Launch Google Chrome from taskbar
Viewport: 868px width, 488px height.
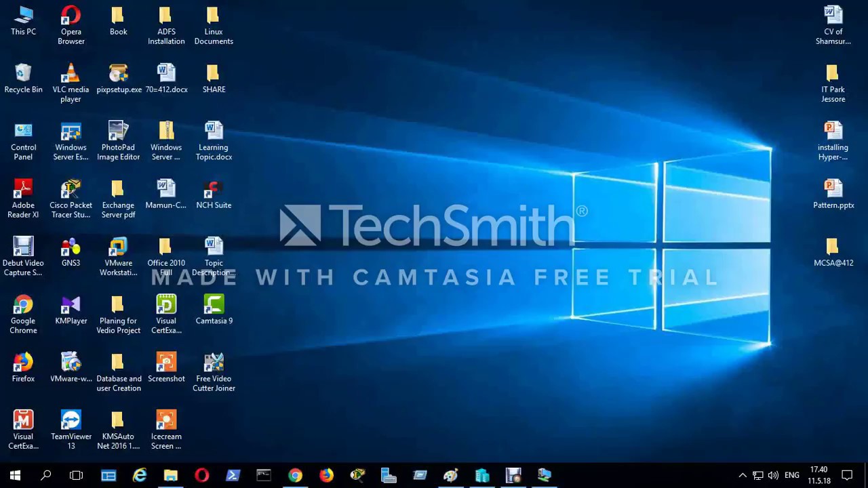point(295,475)
